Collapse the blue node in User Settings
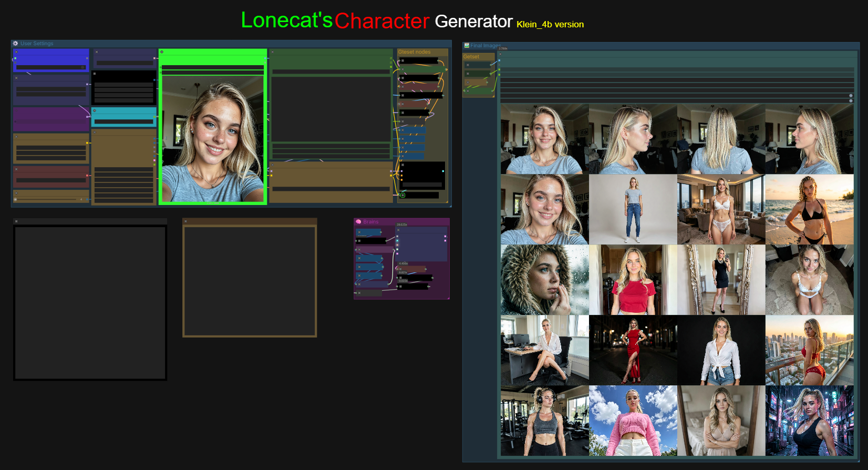Image resolution: width=868 pixels, height=470 pixels. point(16,52)
